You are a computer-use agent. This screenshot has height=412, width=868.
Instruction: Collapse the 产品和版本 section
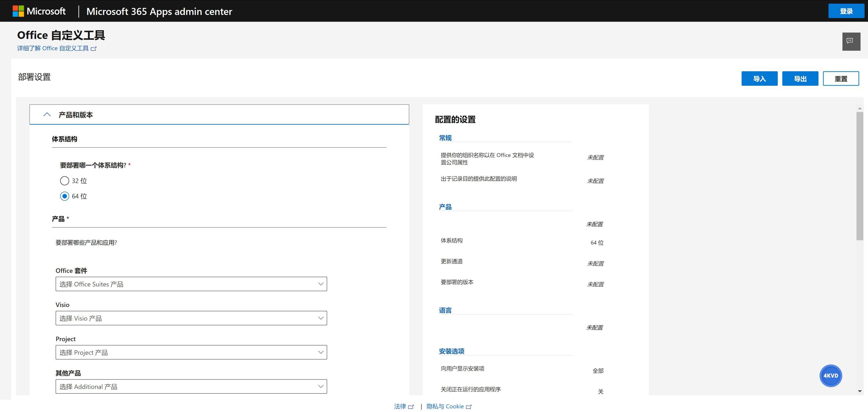click(47, 115)
